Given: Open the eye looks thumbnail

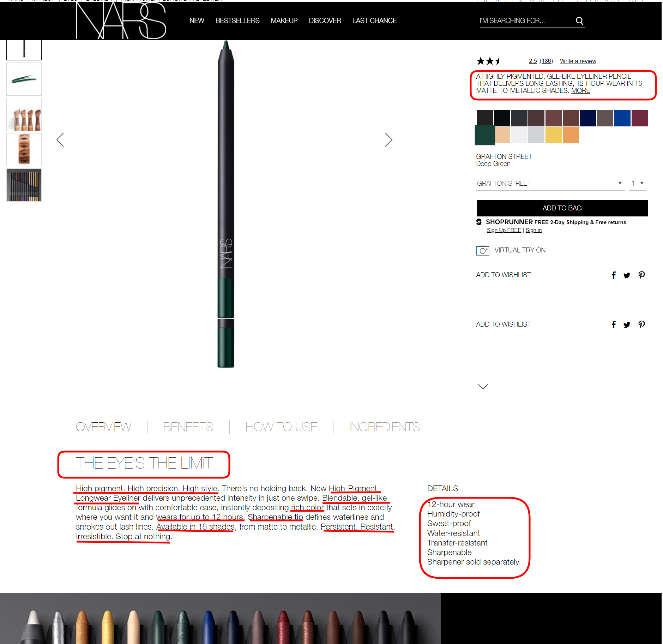Looking at the screenshot, I should [x=24, y=150].
